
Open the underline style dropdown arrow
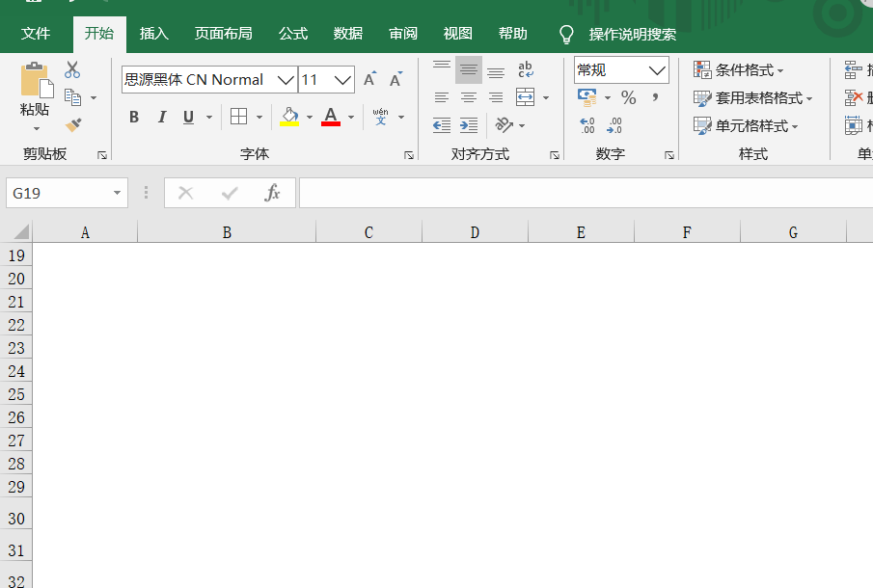click(x=209, y=117)
